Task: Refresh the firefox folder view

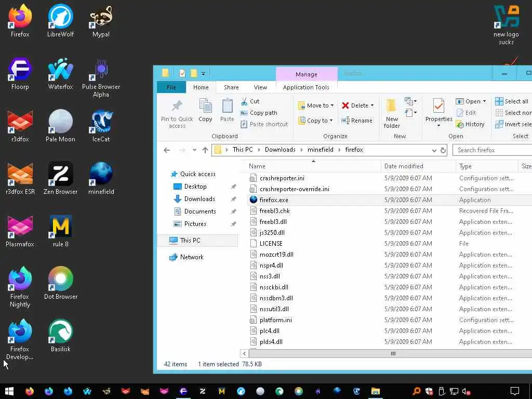Action: pyautogui.click(x=443, y=150)
